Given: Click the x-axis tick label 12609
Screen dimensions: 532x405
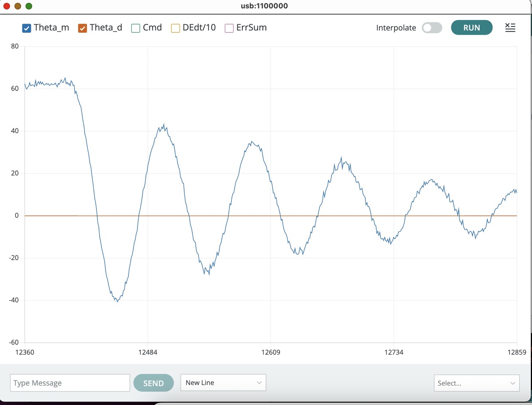Looking at the screenshot, I should pos(271,352).
